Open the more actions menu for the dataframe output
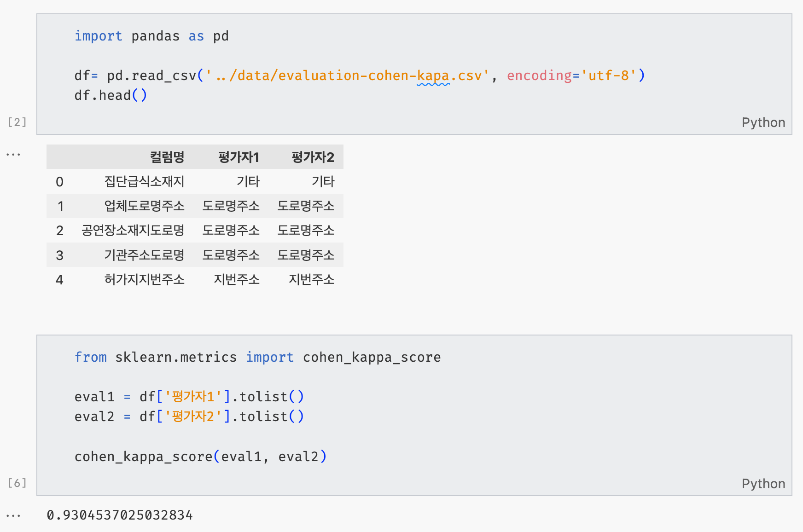803x532 pixels. 13,155
